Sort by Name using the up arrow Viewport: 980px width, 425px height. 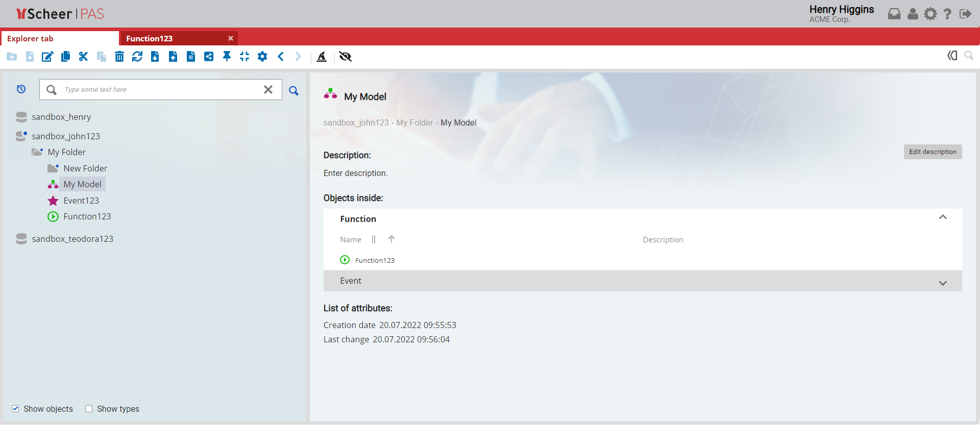[391, 239]
